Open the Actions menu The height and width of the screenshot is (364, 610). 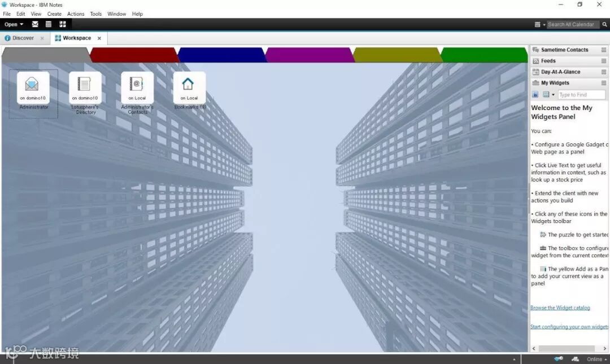[x=76, y=14]
